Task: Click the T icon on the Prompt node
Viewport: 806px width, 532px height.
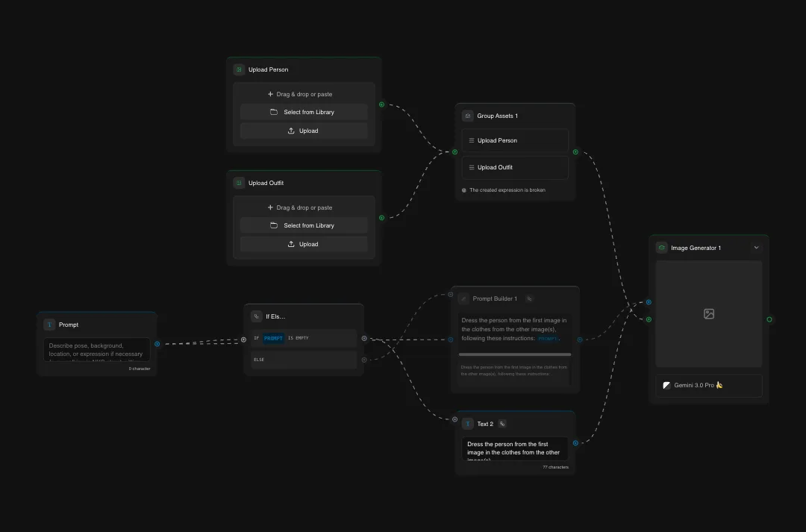Action: click(51, 325)
